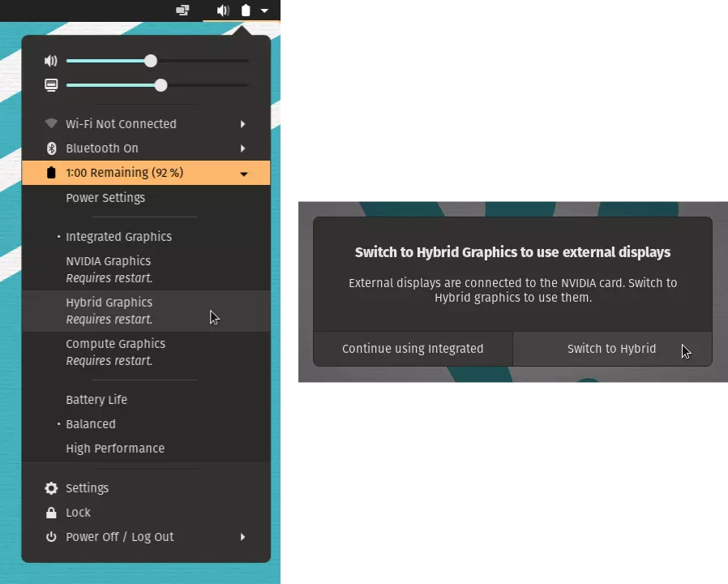Click Continue using Integrated button
The image size is (728, 584).
point(413,349)
